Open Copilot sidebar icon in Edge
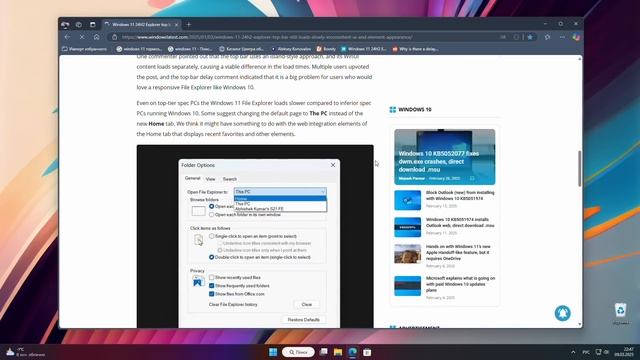The height and width of the screenshot is (360, 640). point(576,37)
